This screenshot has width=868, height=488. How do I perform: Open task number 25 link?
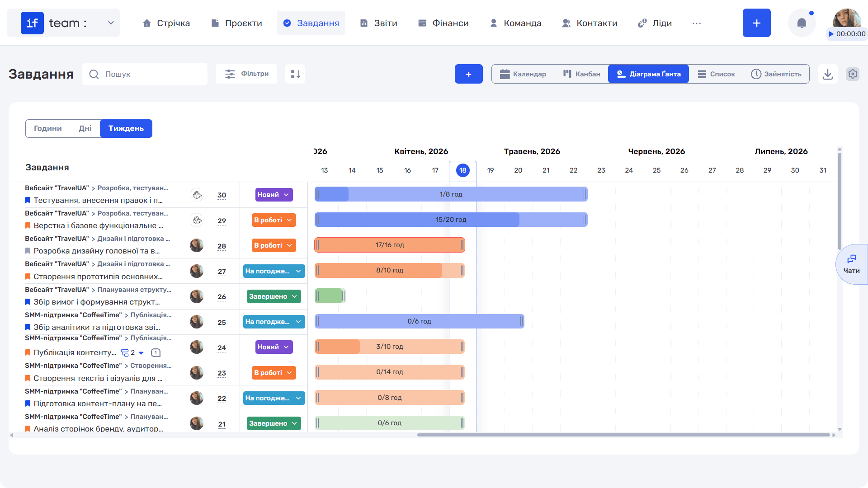pos(222,323)
